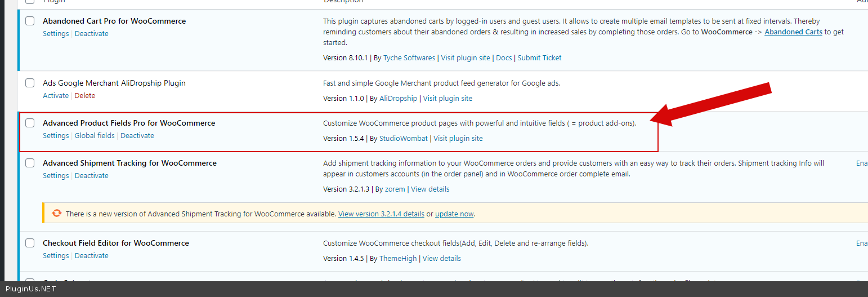Deactivate Abandoned Cart Pro for WooCommerce
This screenshot has width=868, height=297.
(x=92, y=34)
